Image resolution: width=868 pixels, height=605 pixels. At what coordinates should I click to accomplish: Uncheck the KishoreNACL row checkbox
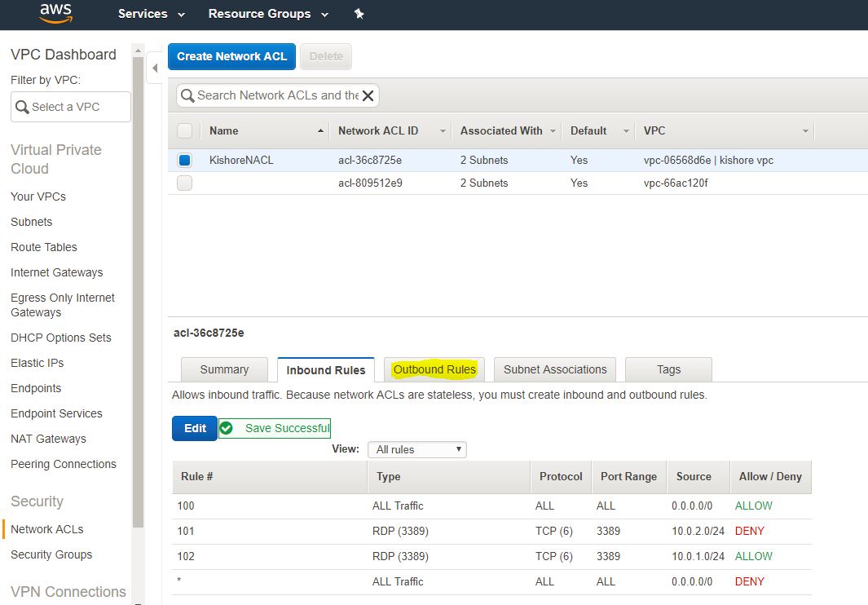[184, 161]
